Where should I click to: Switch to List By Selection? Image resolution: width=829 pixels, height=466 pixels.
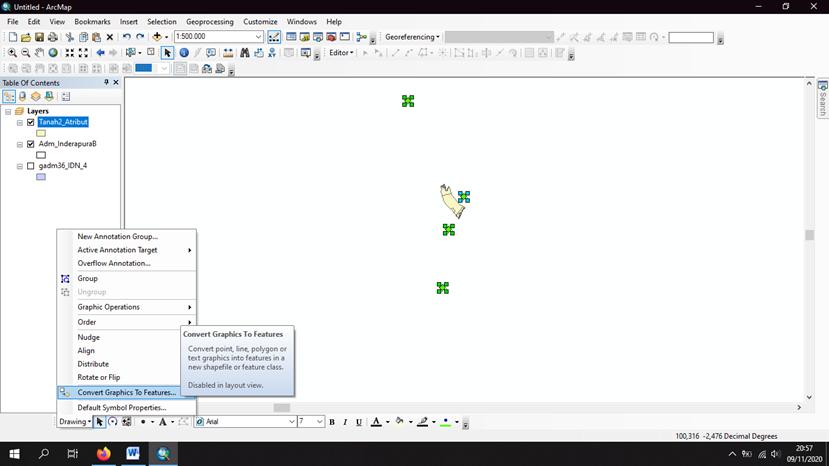pyautogui.click(x=49, y=97)
